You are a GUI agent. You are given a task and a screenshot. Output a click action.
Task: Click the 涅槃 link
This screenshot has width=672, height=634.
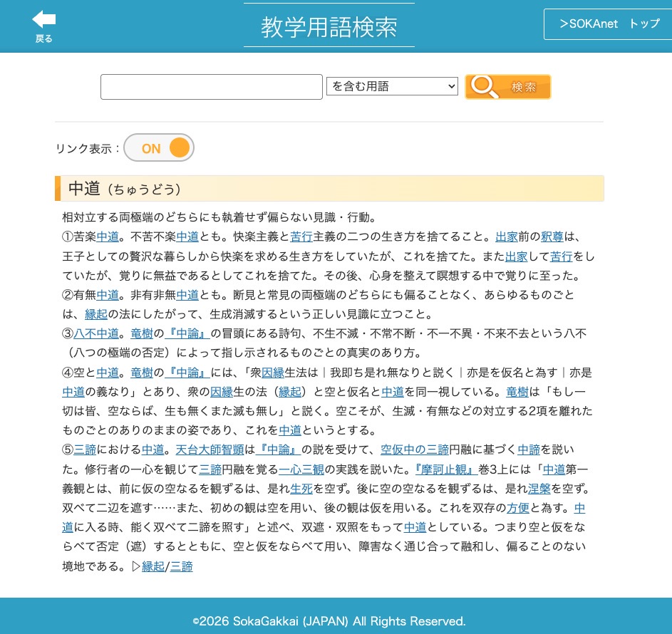coord(539,489)
